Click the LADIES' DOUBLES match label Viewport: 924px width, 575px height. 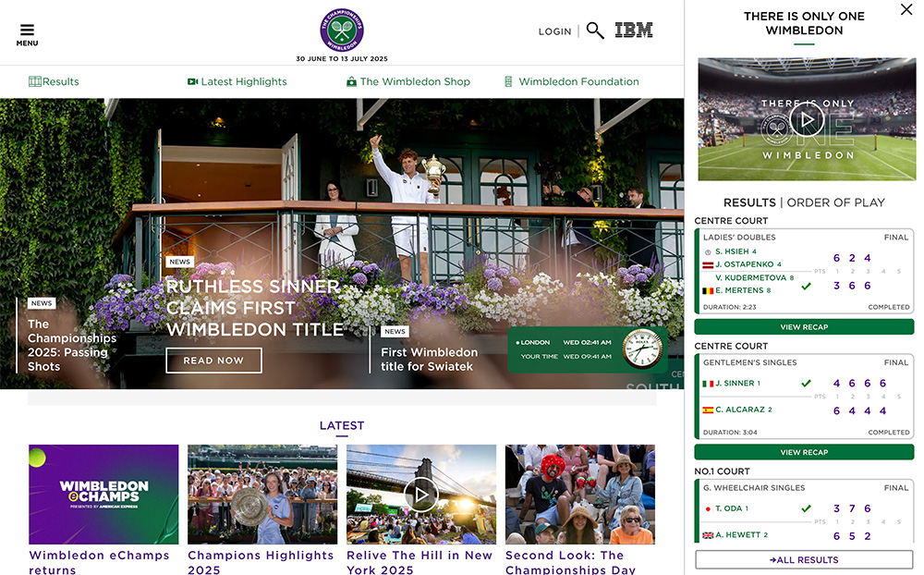(739, 237)
